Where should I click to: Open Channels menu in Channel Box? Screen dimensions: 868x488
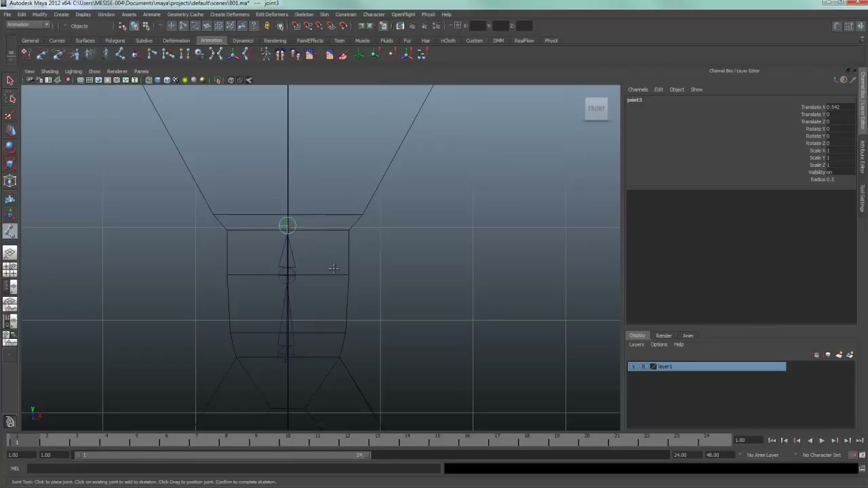(x=637, y=89)
